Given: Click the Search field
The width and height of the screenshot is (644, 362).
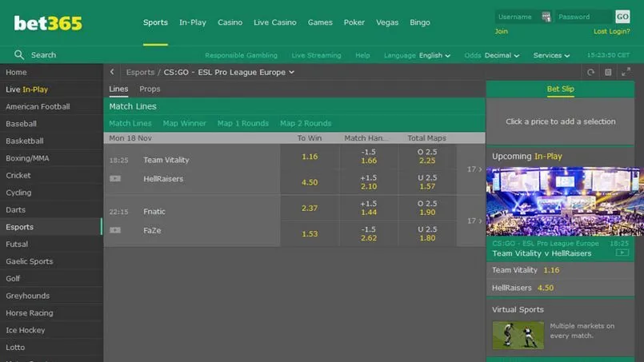Looking at the screenshot, I should 43,55.
